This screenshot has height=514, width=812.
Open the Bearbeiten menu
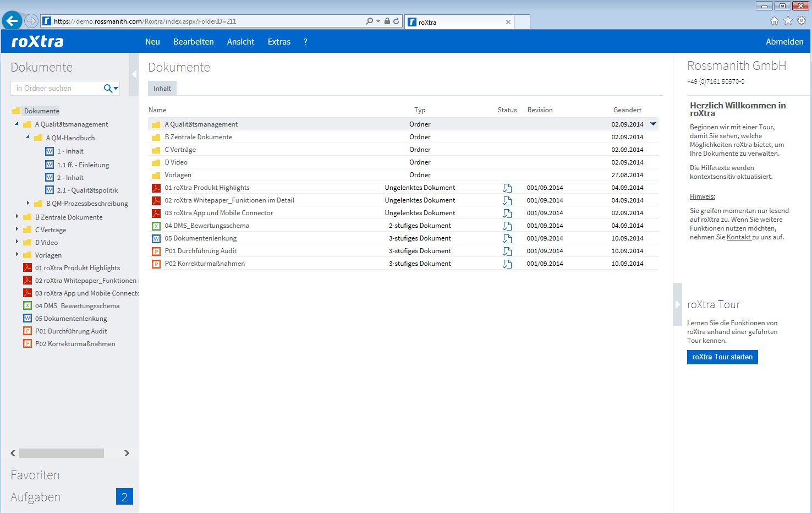pos(194,42)
